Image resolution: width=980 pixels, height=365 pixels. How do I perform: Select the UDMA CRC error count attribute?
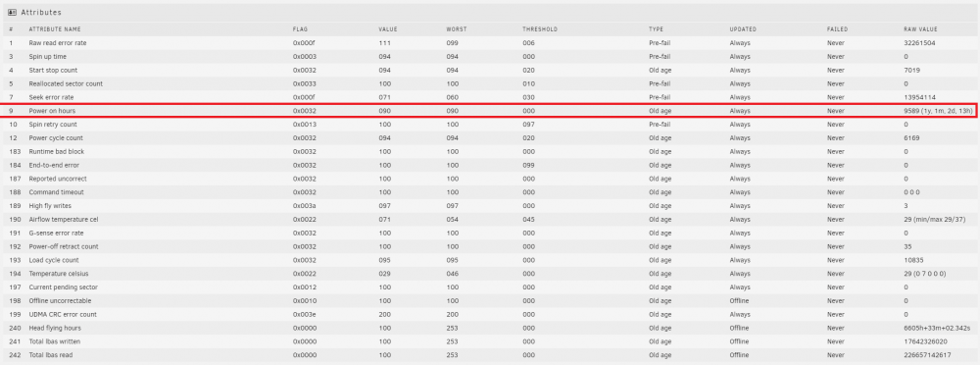pos(63,314)
